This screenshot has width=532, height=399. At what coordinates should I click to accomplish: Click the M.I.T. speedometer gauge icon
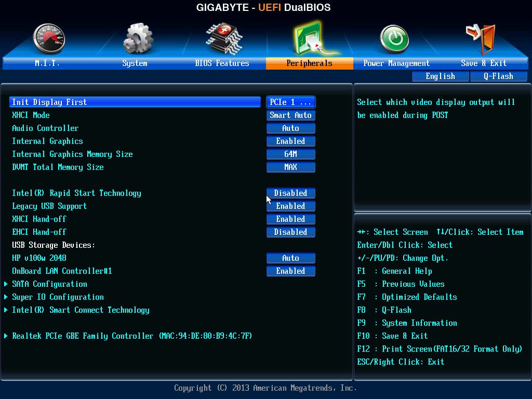point(49,38)
